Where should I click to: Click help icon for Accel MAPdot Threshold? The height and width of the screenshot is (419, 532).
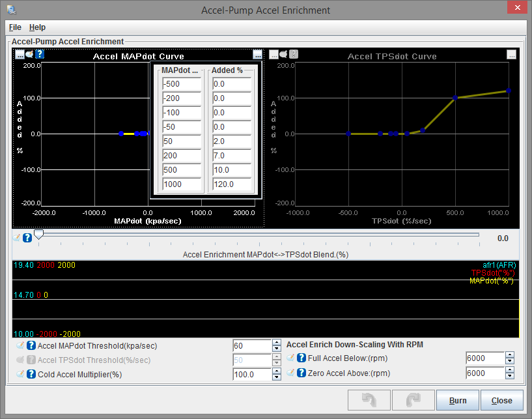click(x=31, y=346)
